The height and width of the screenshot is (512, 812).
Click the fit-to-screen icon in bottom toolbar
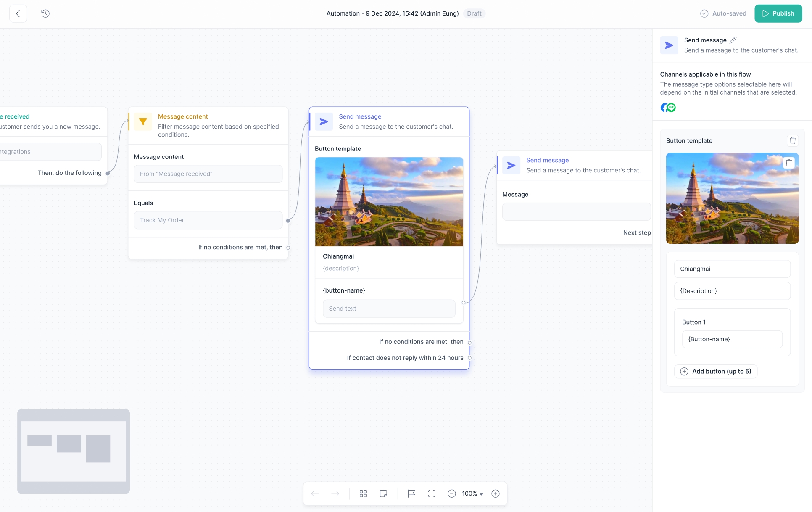tap(432, 494)
